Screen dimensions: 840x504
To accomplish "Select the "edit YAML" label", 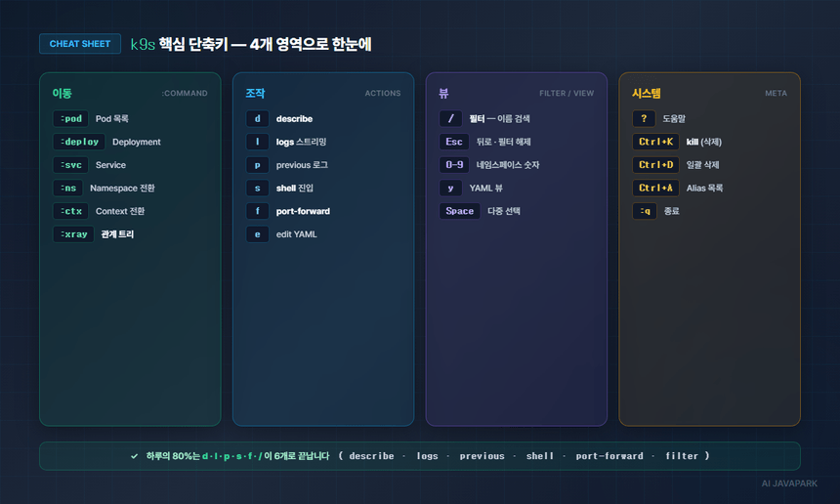I will (296, 234).
